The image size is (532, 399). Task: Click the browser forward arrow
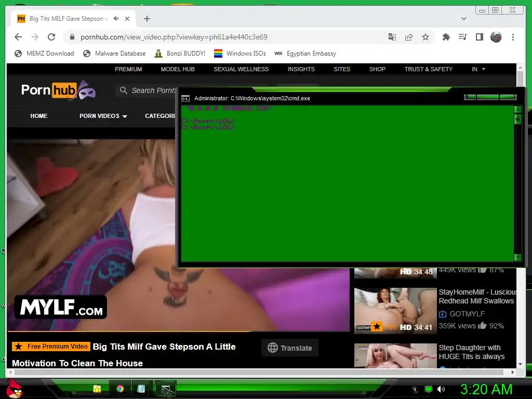point(35,37)
